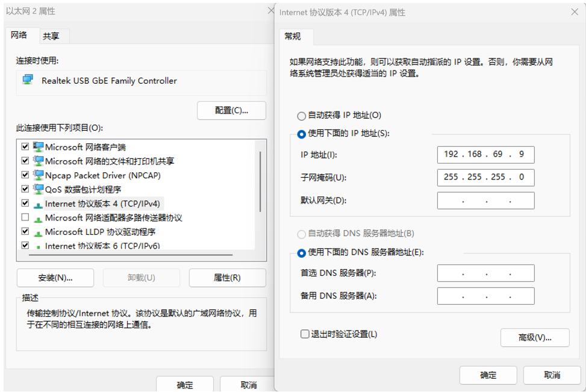Uncheck Microsoft 网络的文件和打印机共享 checkbox

click(25, 161)
